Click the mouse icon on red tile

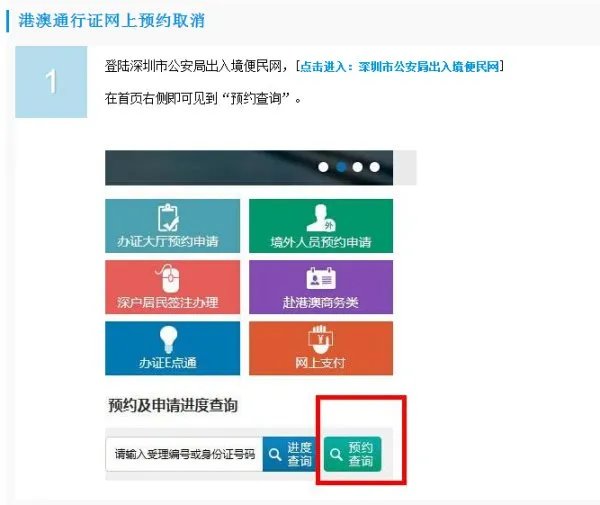(168, 279)
